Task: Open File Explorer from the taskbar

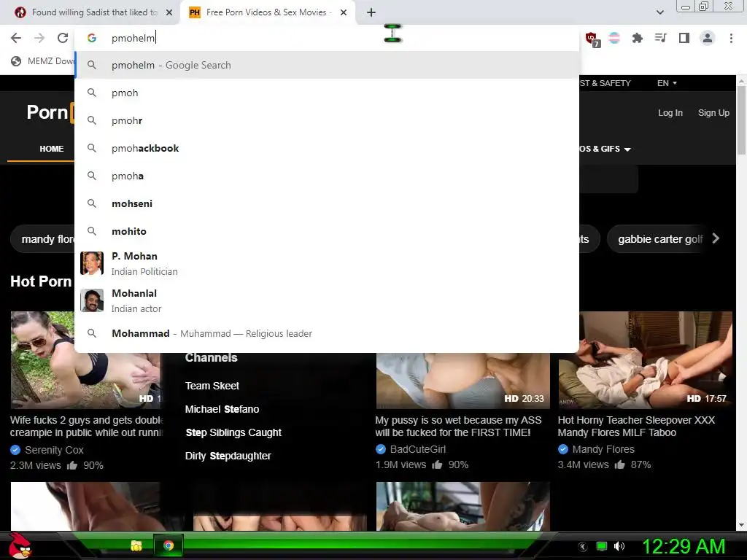Action: point(136,545)
